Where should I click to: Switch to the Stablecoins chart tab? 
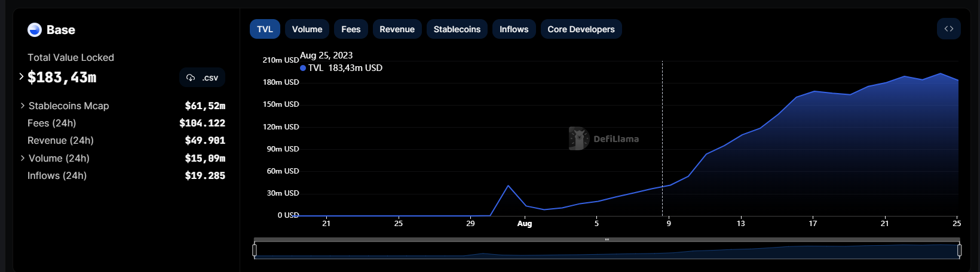457,29
